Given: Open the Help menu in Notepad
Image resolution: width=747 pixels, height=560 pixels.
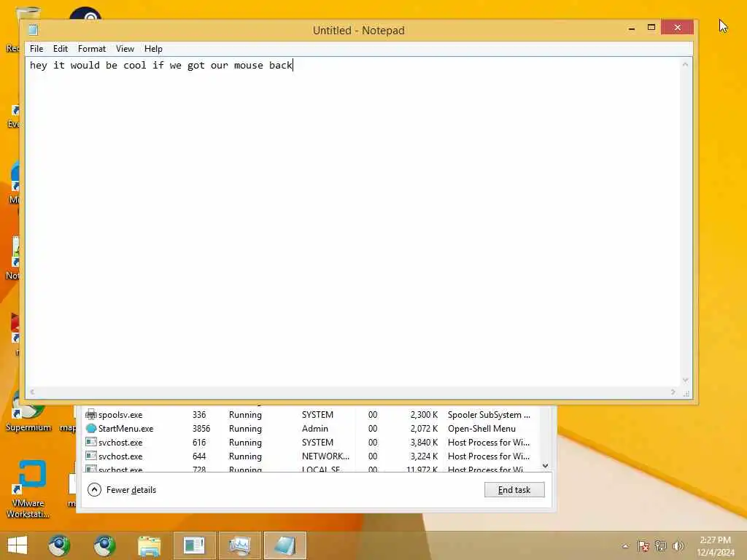Looking at the screenshot, I should (x=153, y=49).
